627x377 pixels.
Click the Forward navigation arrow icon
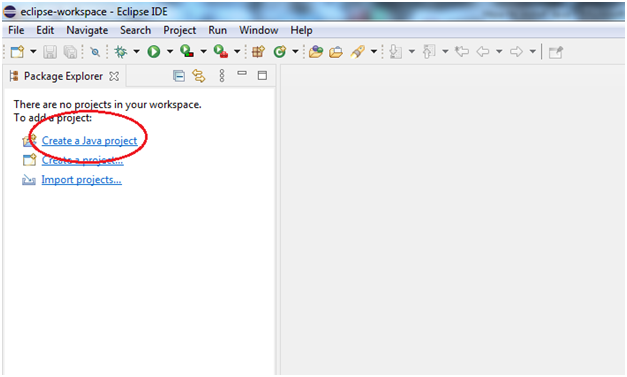pyautogui.click(x=516, y=52)
